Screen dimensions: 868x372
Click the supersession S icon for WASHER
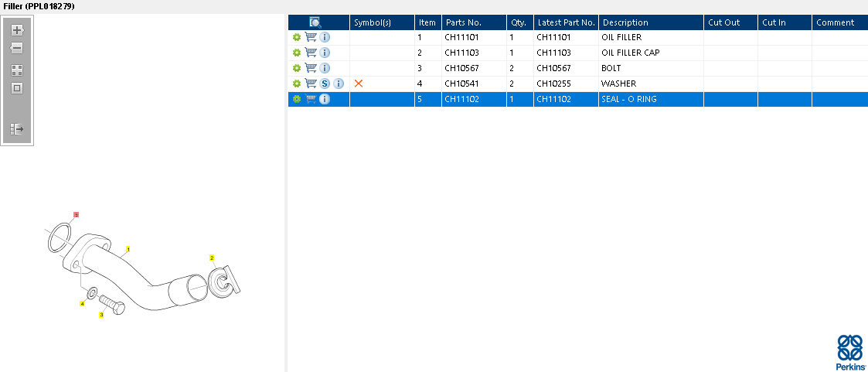(x=325, y=84)
